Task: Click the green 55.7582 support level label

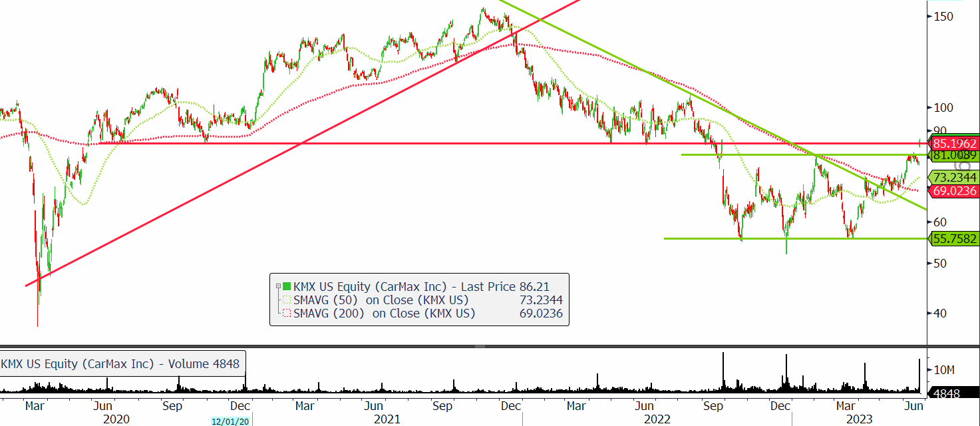Action: click(954, 238)
